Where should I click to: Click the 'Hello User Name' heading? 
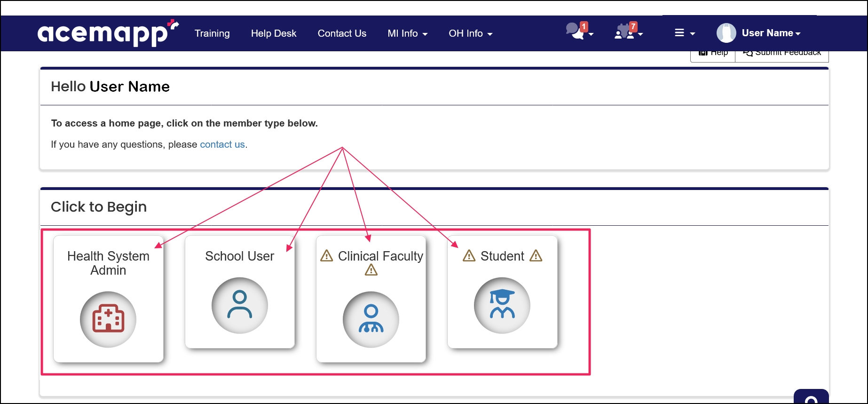tap(110, 87)
